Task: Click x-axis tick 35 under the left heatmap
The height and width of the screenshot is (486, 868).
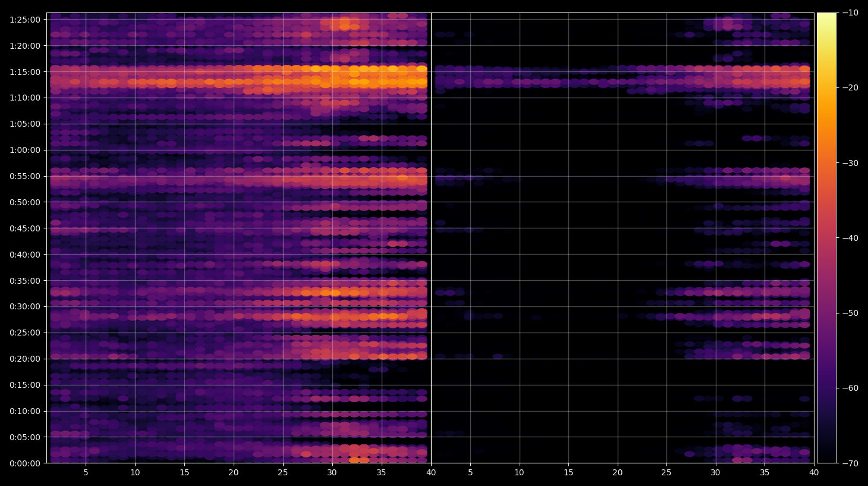Action: pos(382,473)
